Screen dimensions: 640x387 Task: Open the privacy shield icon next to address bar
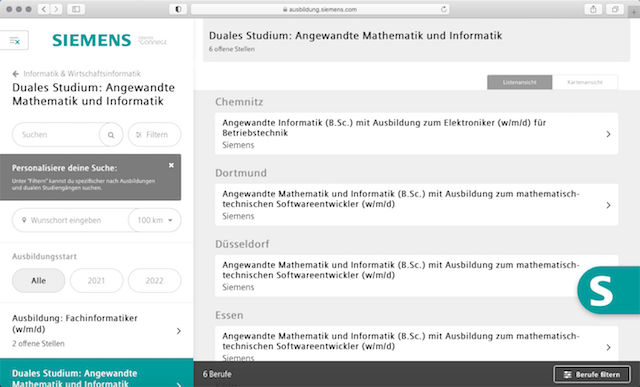click(178, 9)
